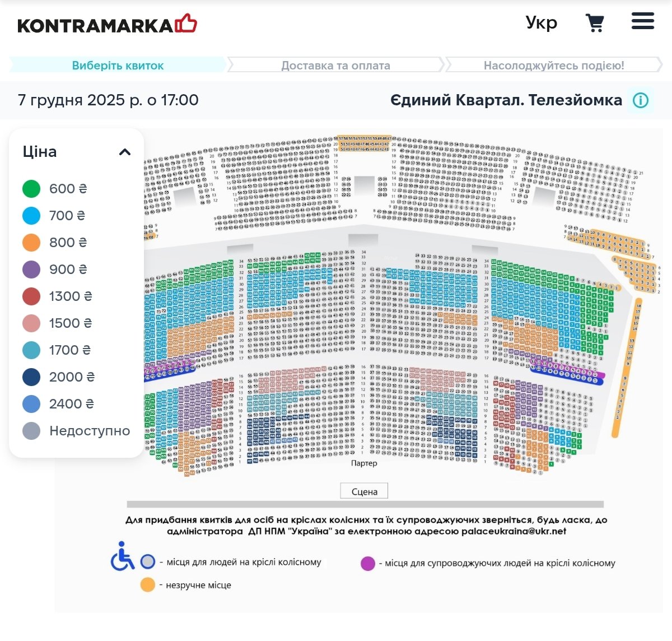
Task: Switch language using the Укр selector
Action: point(541,23)
